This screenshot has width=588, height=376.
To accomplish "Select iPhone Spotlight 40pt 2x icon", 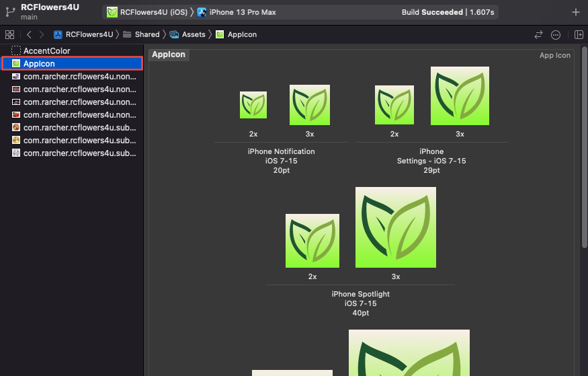I will click(x=312, y=241).
